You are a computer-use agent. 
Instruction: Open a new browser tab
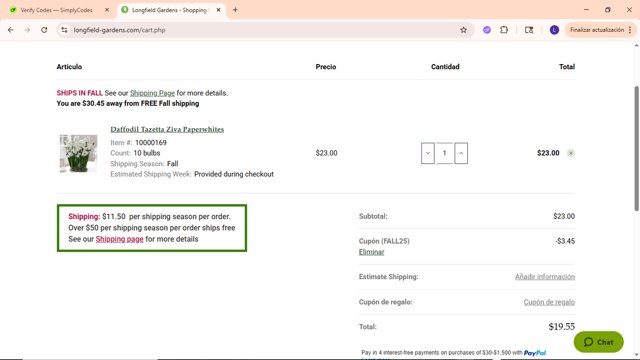pos(235,10)
